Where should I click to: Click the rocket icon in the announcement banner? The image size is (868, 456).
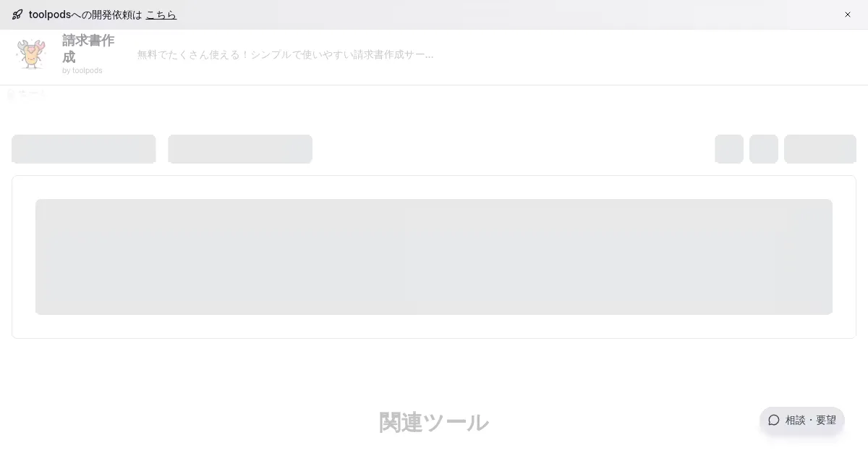(17, 14)
